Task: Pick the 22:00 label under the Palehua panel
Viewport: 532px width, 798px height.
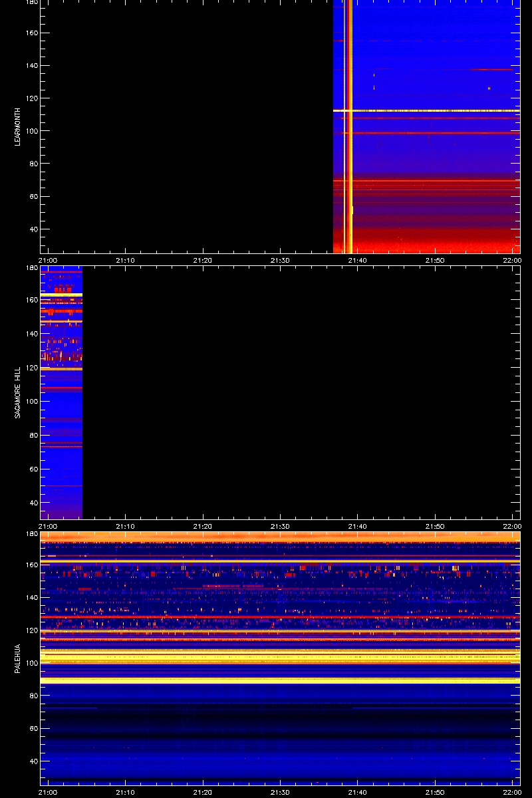Action: [x=512, y=792]
